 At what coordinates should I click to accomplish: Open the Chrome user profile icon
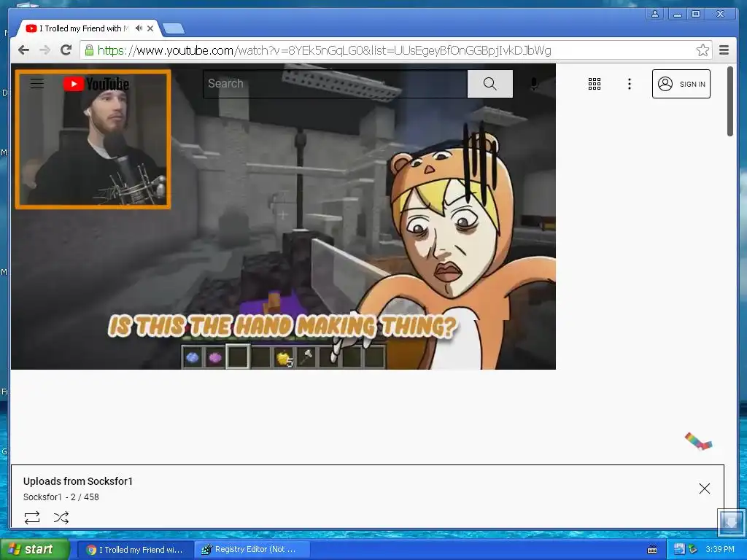click(x=656, y=14)
